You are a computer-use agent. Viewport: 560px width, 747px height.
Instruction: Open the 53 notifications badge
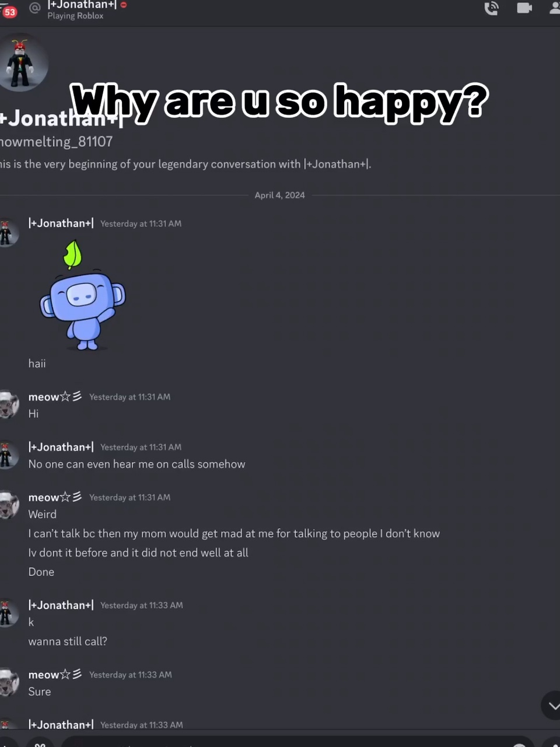pos(9,12)
